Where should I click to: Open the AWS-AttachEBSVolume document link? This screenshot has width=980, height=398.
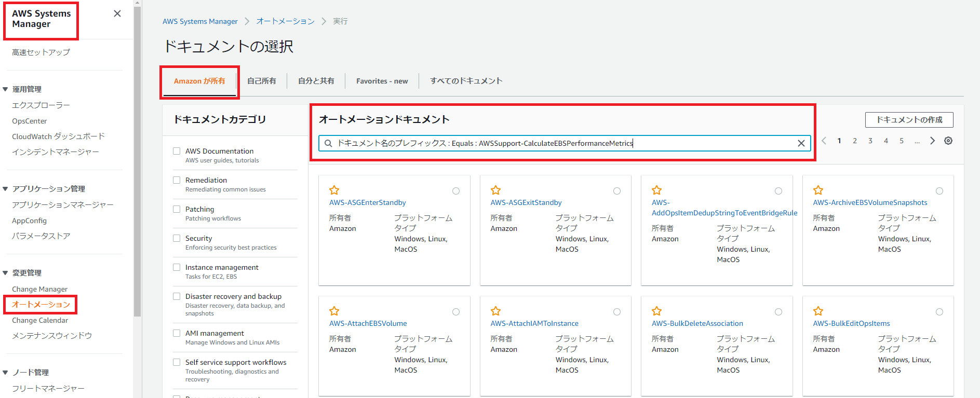[x=368, y=323]
